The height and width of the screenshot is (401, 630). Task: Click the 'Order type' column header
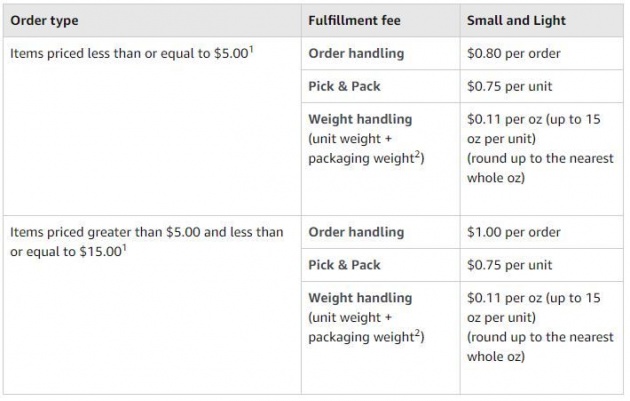(152, 20)
